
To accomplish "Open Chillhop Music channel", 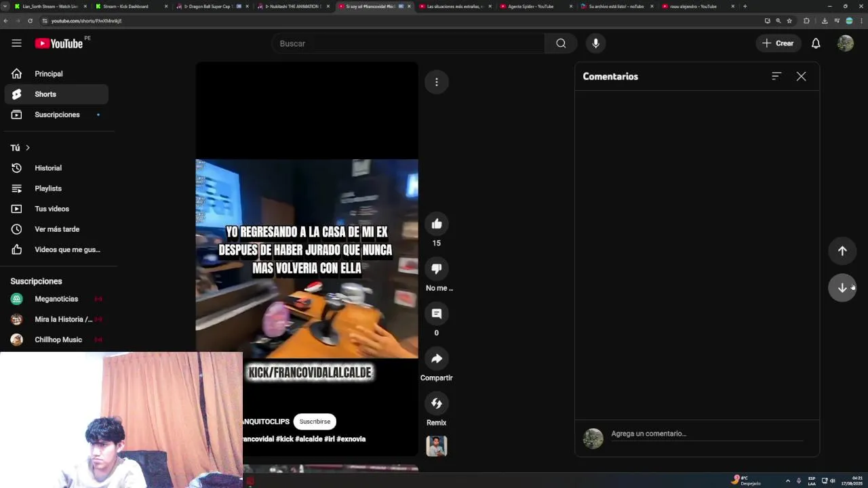I will (56, 340).
